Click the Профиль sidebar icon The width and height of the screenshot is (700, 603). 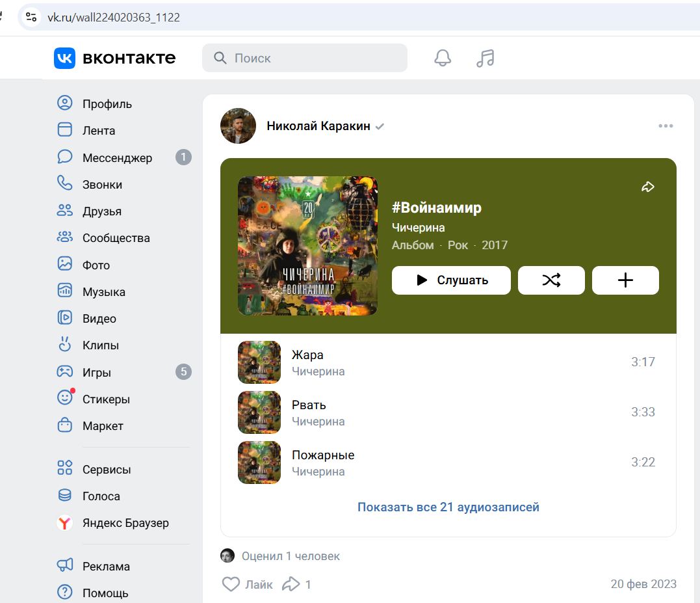(65, 103)
